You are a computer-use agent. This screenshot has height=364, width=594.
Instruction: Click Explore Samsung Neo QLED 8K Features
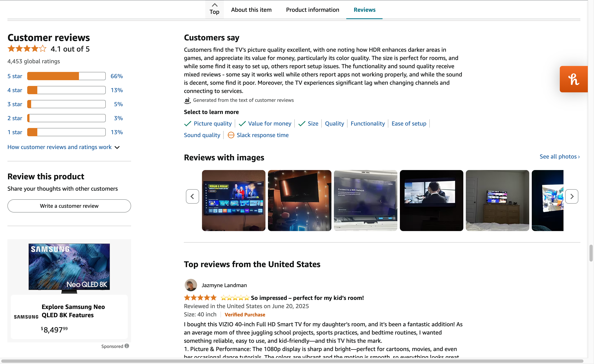click(73, 311)
